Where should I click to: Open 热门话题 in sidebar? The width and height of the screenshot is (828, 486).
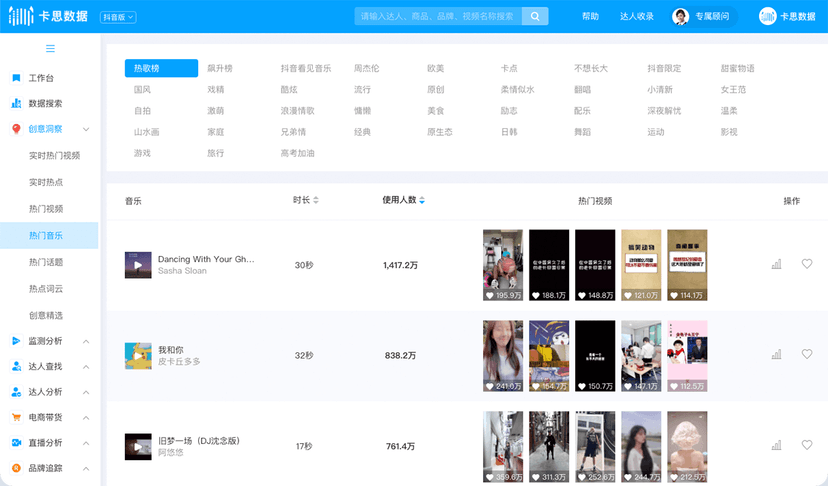tap(46, 262)
